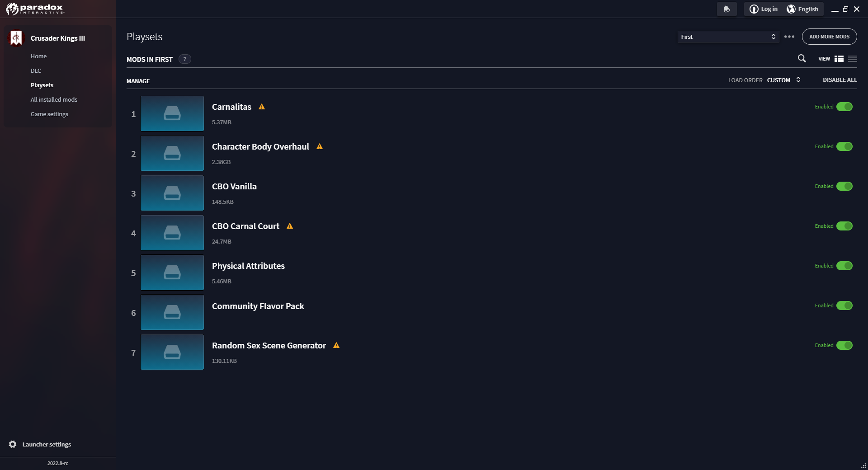Click the 24.7MB size label
Screen dimensions: 868x470
click(222, 241)
